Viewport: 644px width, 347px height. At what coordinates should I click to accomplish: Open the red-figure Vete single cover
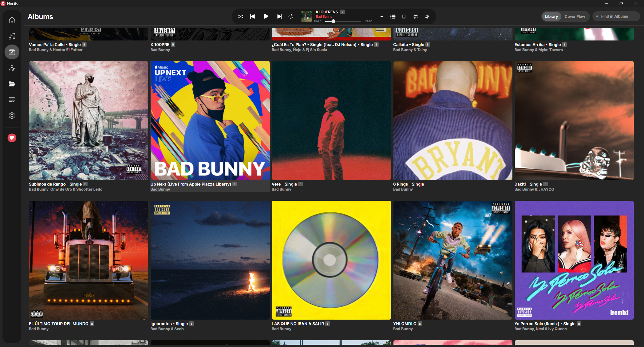click(x=331, y=120)
